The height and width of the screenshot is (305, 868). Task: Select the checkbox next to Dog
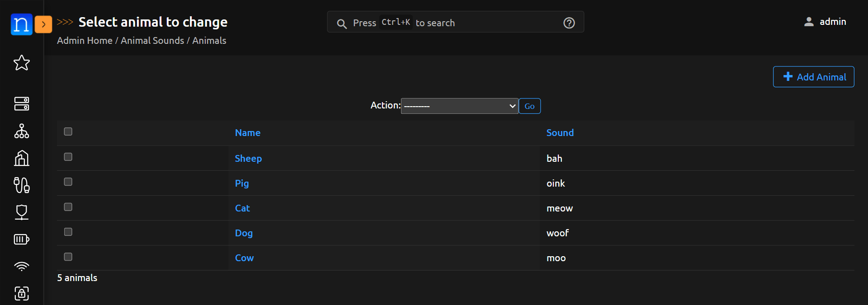click(68, 232)
